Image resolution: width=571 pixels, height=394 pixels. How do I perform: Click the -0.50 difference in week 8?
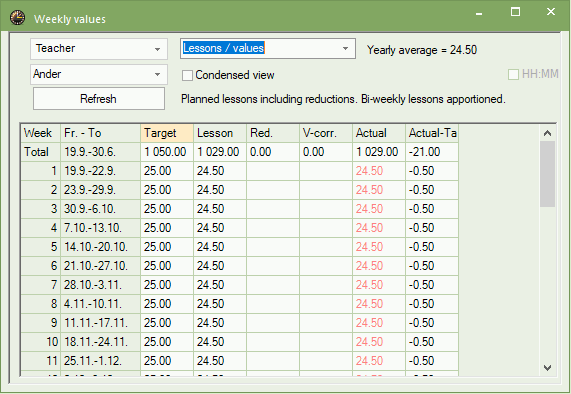click(x=432, y=304)
